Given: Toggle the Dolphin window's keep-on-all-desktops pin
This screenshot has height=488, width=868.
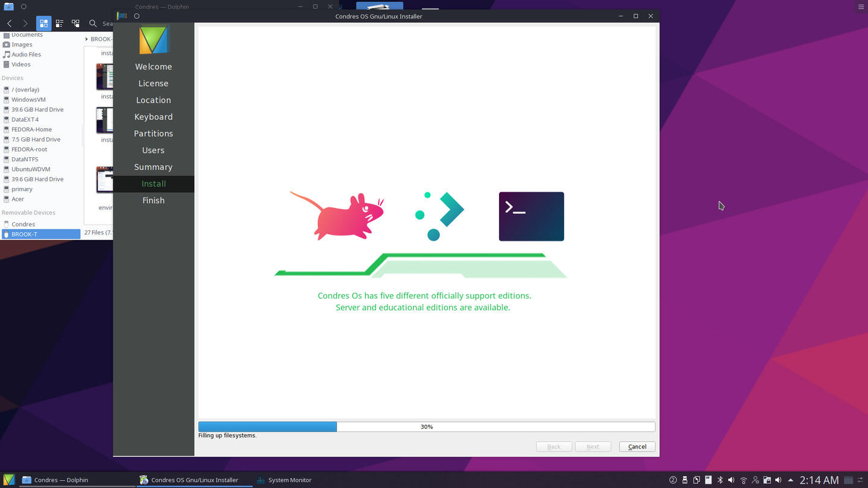Looking at the screenshot, I should pos(24,7).
